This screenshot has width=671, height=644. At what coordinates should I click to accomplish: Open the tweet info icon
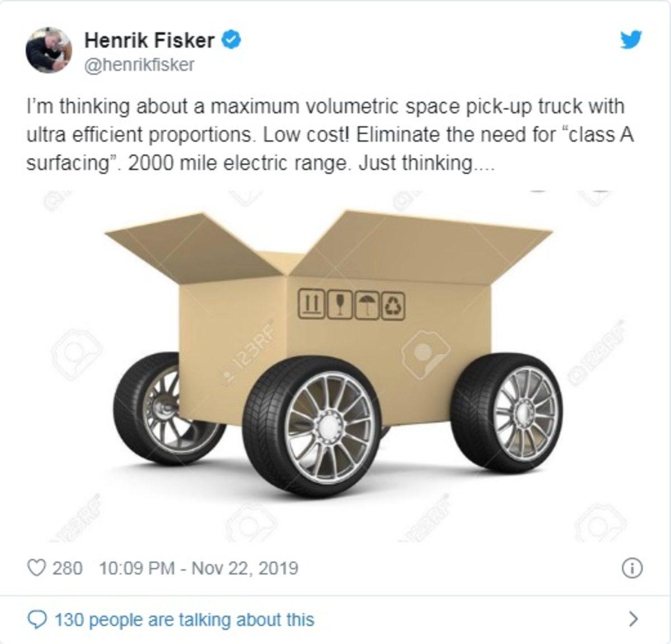click(x=632, y=569)
